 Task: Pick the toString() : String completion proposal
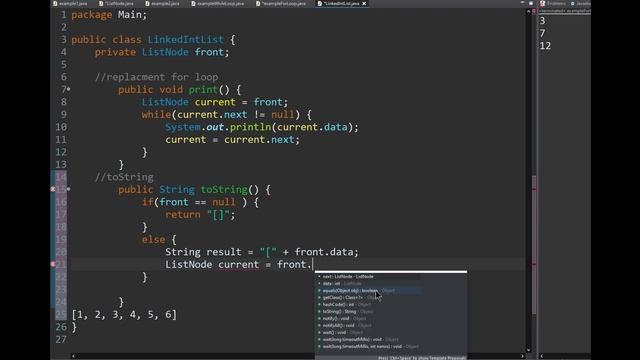coord(391,311)
